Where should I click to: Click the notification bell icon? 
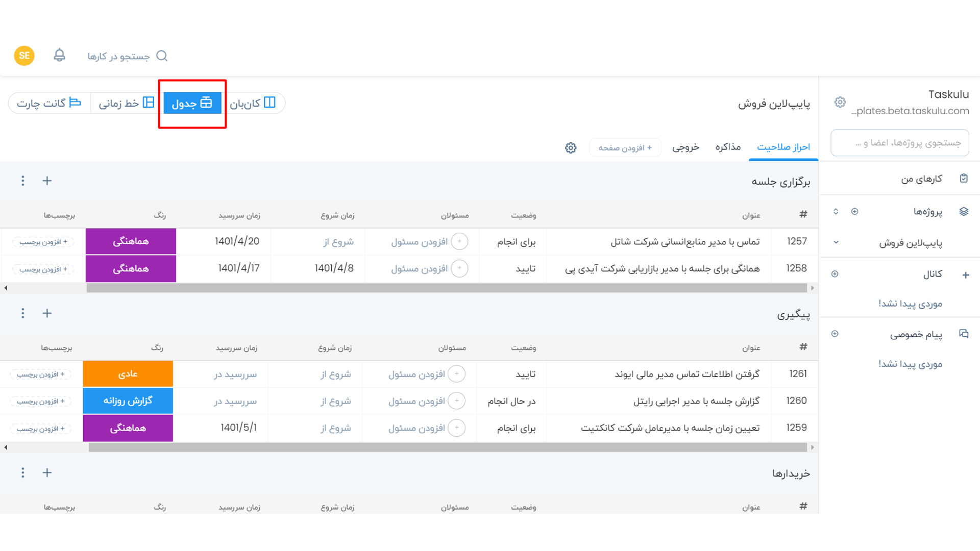(59, 55)
